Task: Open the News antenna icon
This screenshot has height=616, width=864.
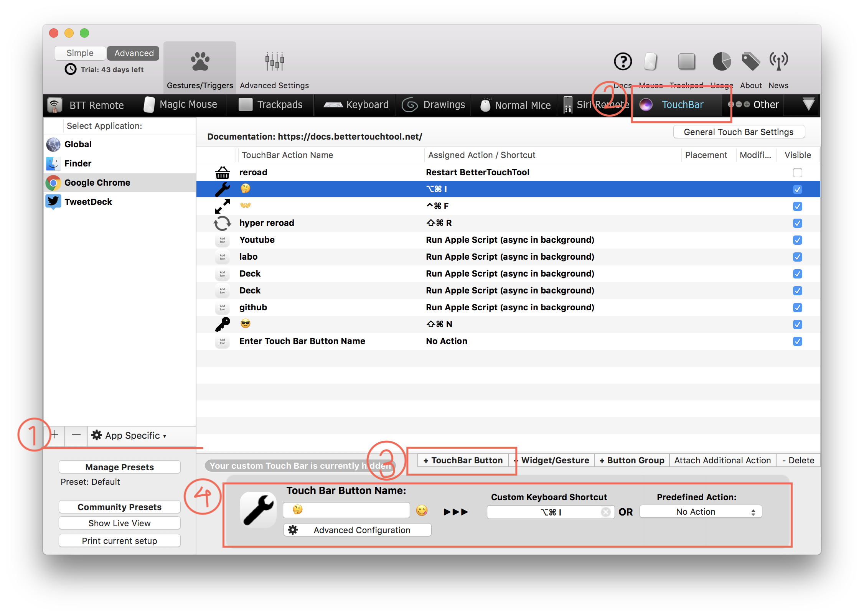Action: [x=778, y=61]
